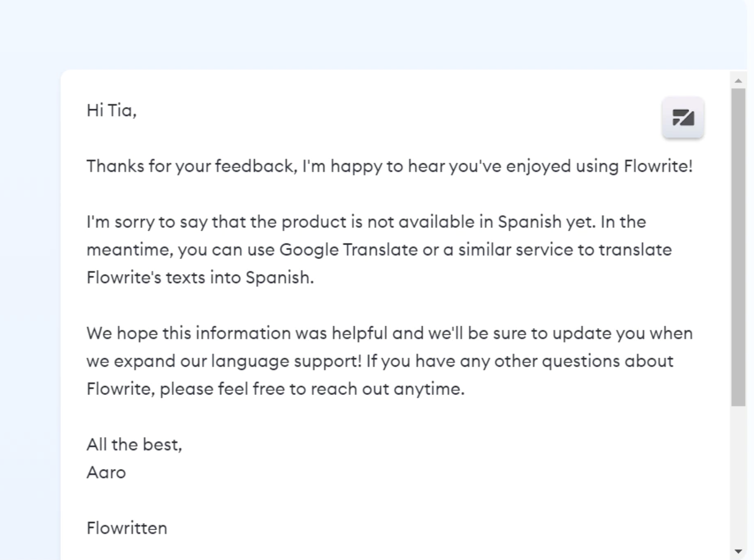Place cursor in the 'All the best,' sign-off
Image resolution: width=754 pixels, height=560 pixels.
tap(134, 445)
